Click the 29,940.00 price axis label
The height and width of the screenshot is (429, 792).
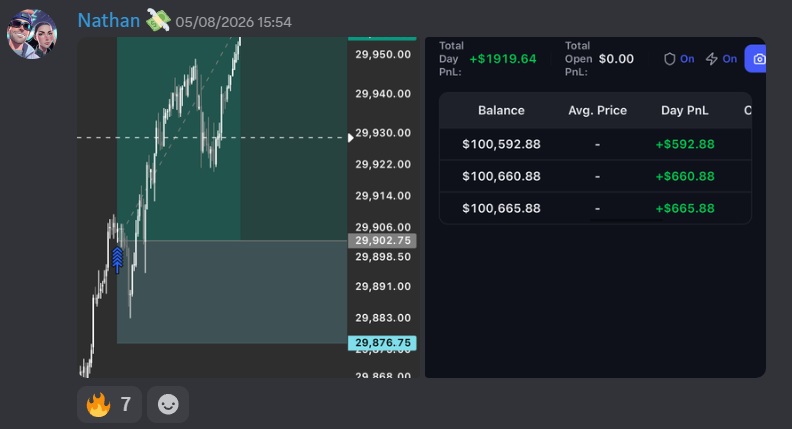pos(383,93)
